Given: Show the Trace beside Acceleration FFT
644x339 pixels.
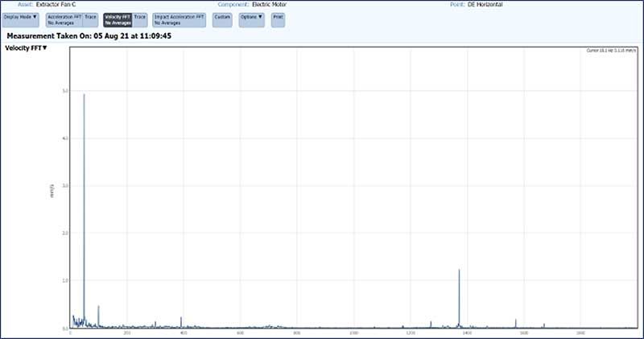Looking at the screenshot, I should click(x=90, y=19).
